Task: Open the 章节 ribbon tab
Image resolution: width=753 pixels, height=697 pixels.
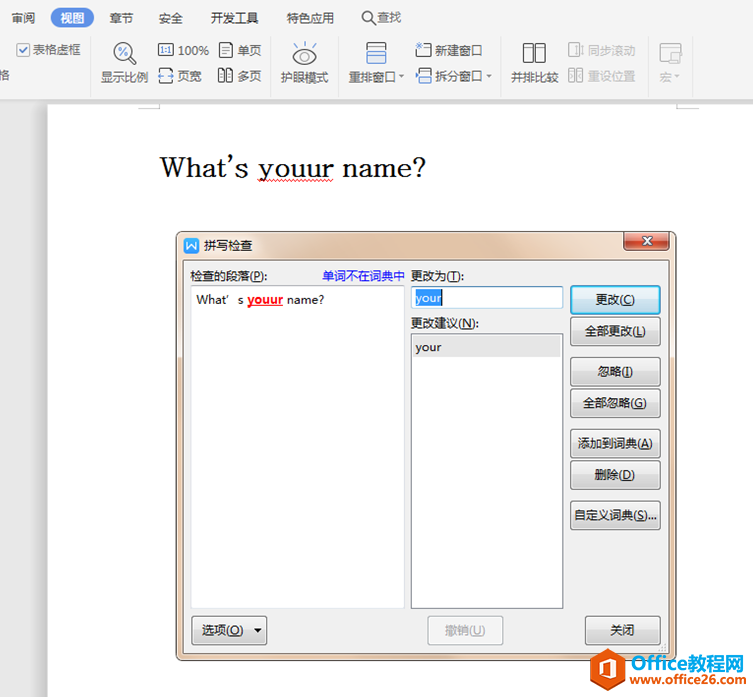Action: 121,18
